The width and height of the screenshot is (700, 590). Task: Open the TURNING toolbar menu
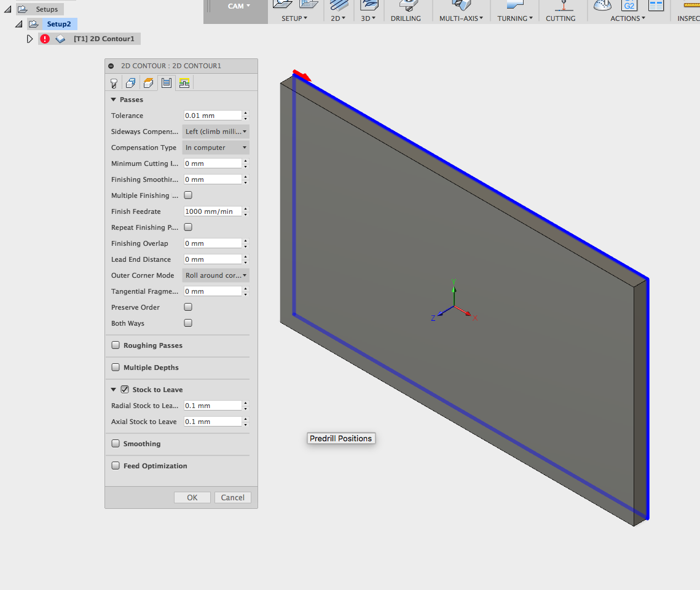pos(515,18)
